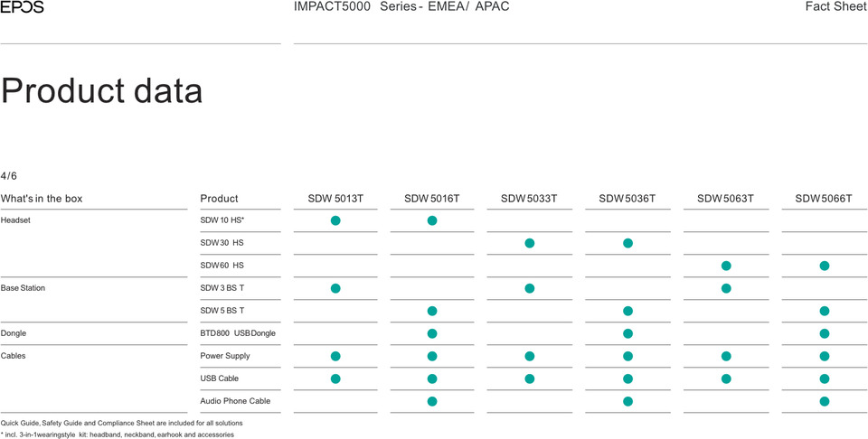Click the Fact Sheet label
The width and height of the screenshot is (868, 439).
tap(835, 7)
